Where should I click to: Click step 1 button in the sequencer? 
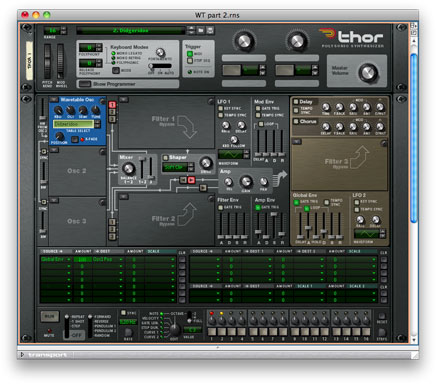click(x=211, y=331)
